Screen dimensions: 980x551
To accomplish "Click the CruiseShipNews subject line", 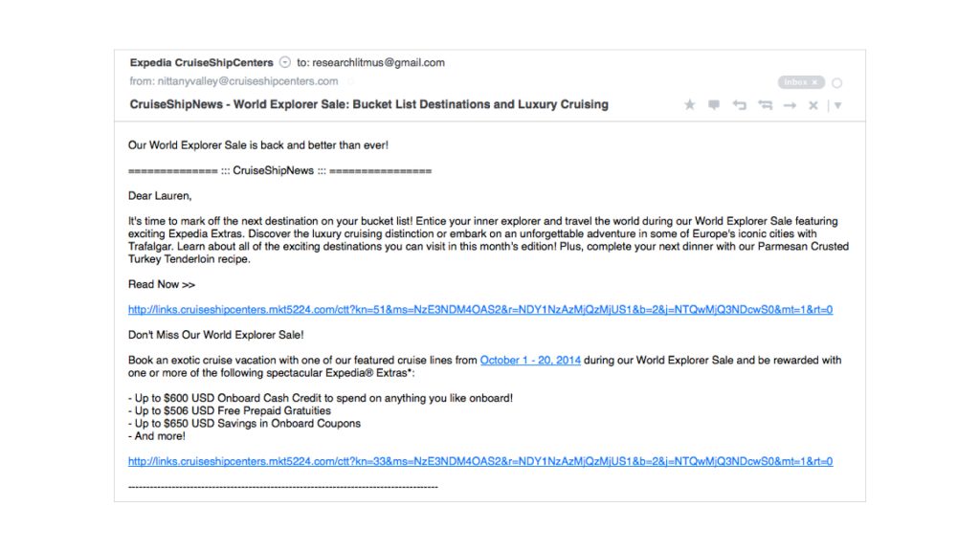I will click(368, 104).
